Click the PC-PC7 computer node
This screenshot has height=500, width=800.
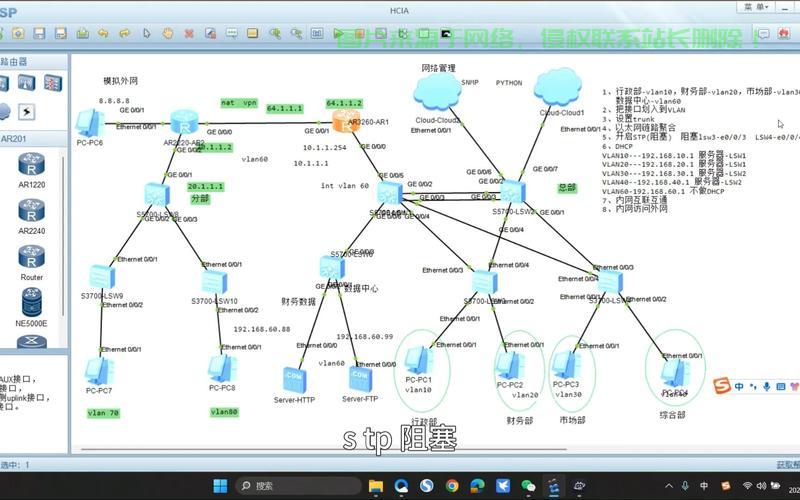coord(99,371)
